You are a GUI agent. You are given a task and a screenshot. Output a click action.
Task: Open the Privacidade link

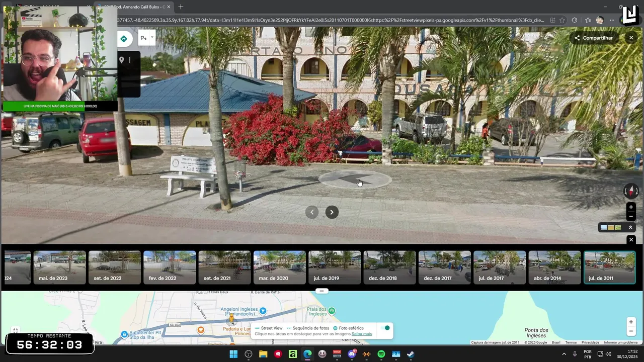pyautogui.click(x=590, y=342)
